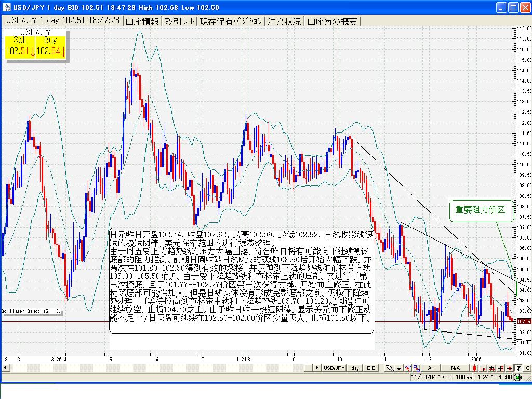
Task: Switch to the 口座情報 tab
Action: click(142, 21)
